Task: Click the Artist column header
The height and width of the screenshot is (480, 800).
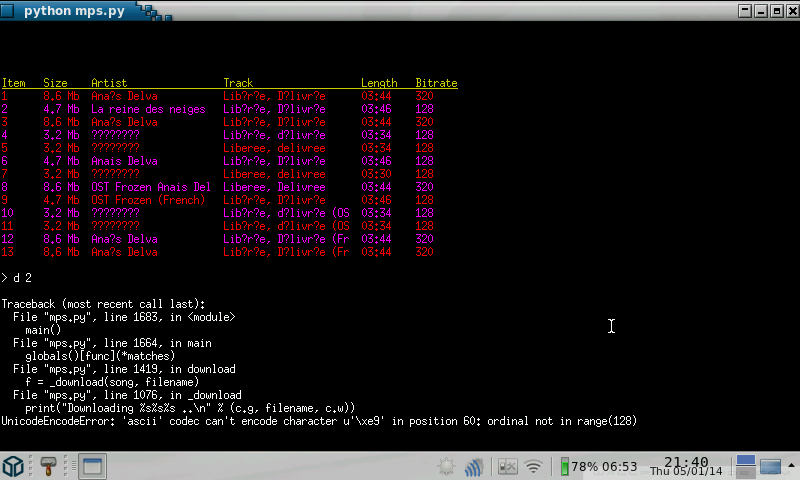Action: click(x=109, y=83)
